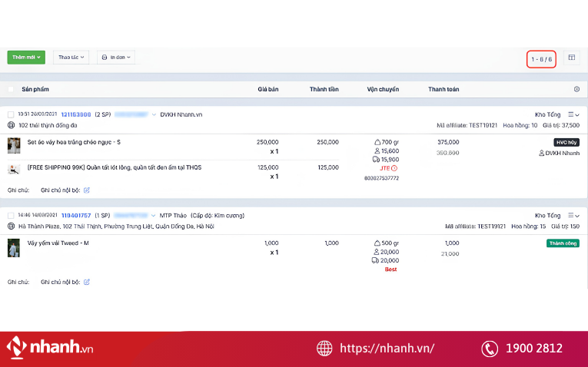
Task: Click the HVC hủy status badge
Action: click(x=566, y=142)
